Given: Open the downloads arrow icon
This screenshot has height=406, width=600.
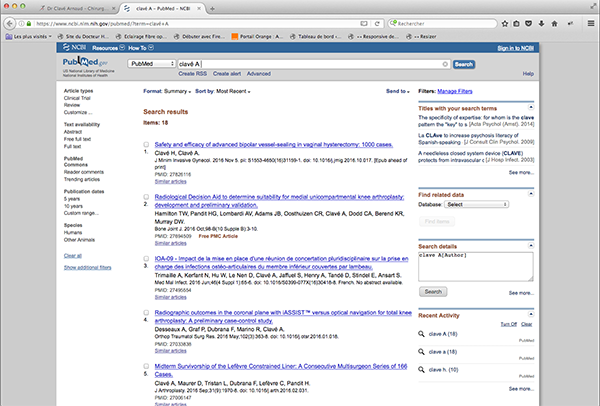Looking at the screenshot, I should point(541,24).
